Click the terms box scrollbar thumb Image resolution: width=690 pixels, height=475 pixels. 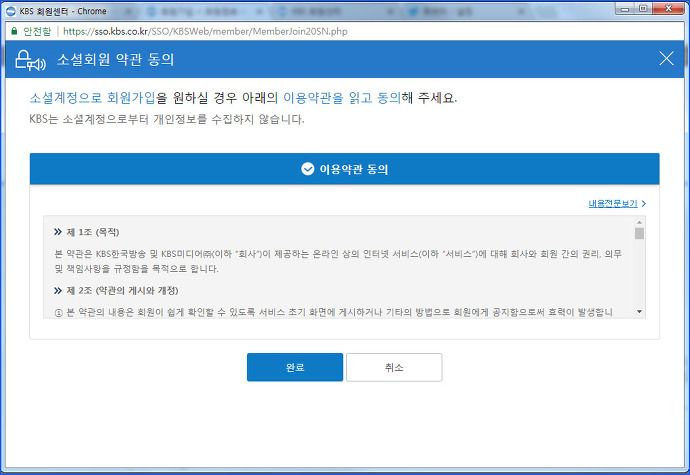click(639, 233)
